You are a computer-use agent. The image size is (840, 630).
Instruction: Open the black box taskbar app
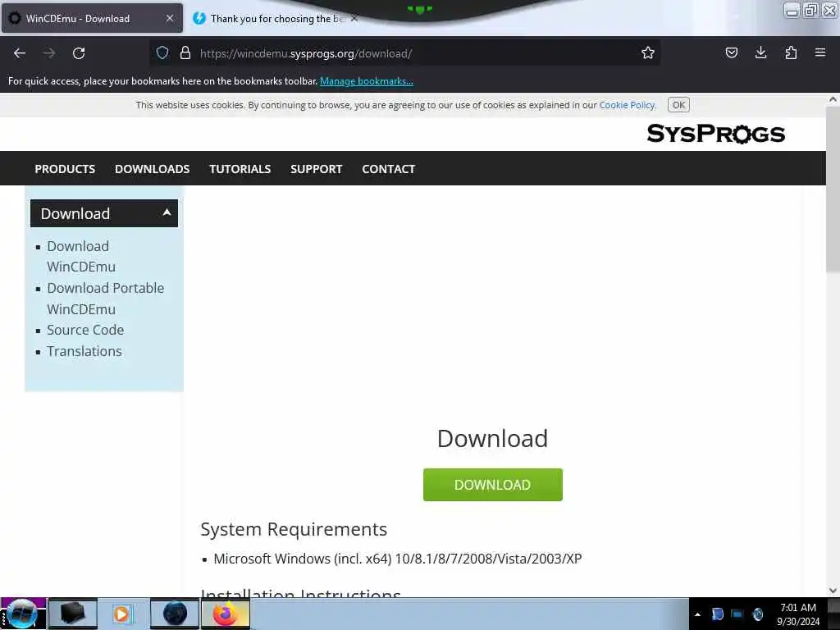[x=73, y=614]
